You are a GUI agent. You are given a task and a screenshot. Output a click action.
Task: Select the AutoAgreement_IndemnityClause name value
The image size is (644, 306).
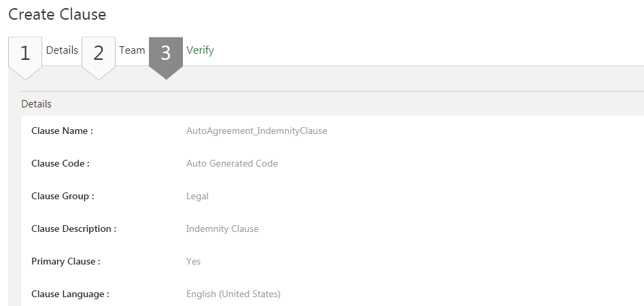pos(256,131)
